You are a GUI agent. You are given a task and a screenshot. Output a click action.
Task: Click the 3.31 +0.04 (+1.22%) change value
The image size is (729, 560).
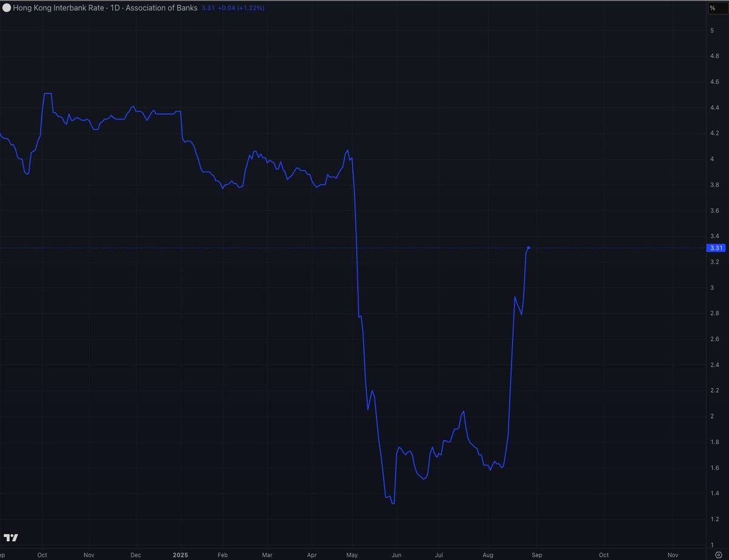pos(233,8)
